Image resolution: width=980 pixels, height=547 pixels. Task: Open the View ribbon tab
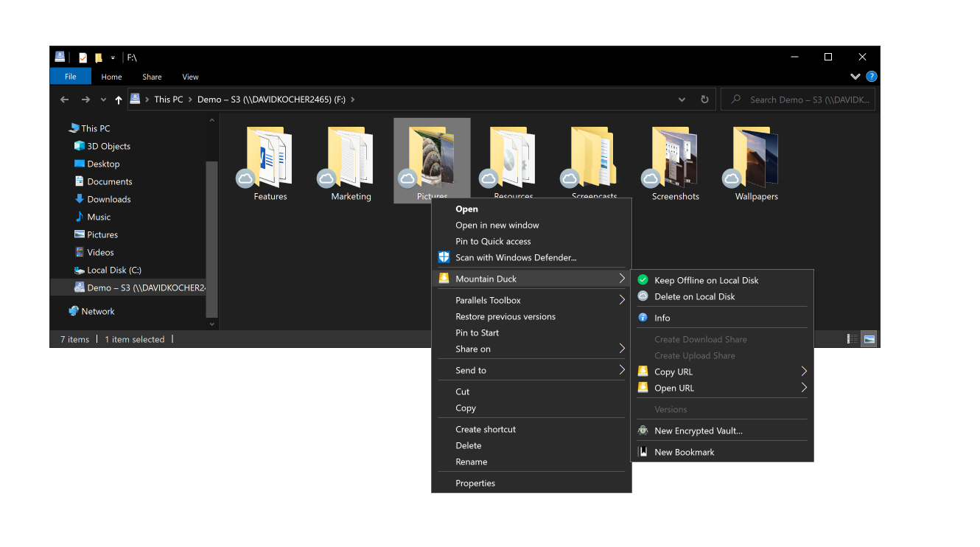190,77
